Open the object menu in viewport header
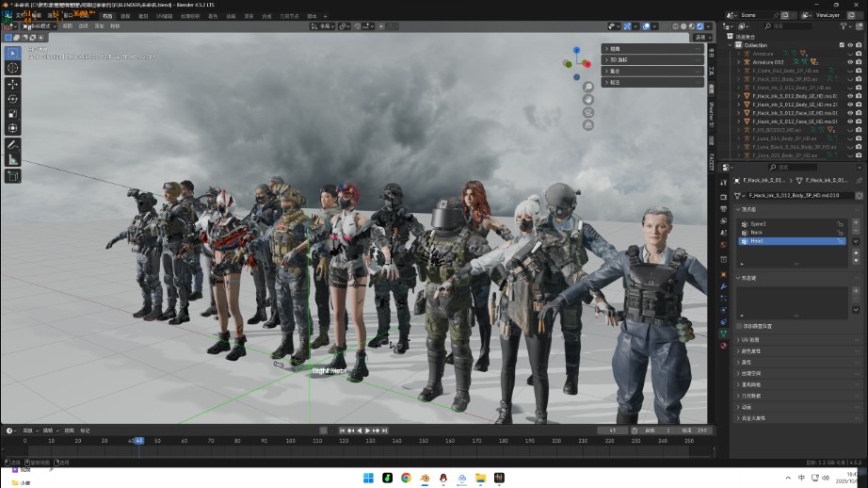 click(x=115, y=26)
